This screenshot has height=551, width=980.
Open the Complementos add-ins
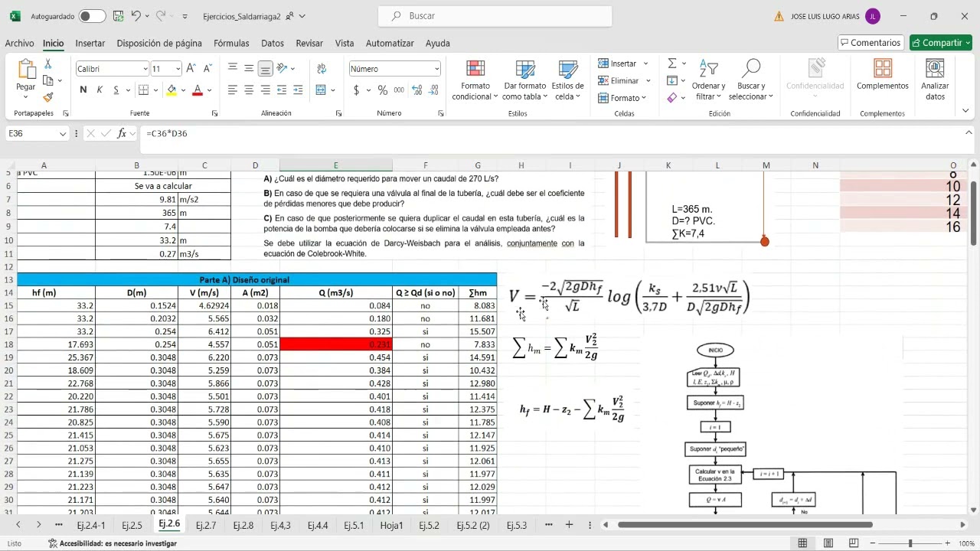tap(883, 75)
